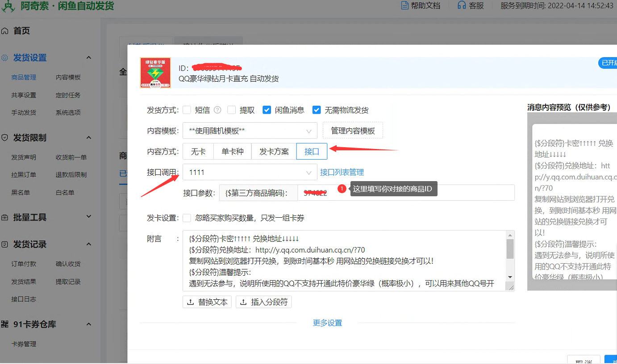This screenshot has height=364, width=617.
Task: Open 手动发货 in sidebar
Action: click(x=24, y=112)
